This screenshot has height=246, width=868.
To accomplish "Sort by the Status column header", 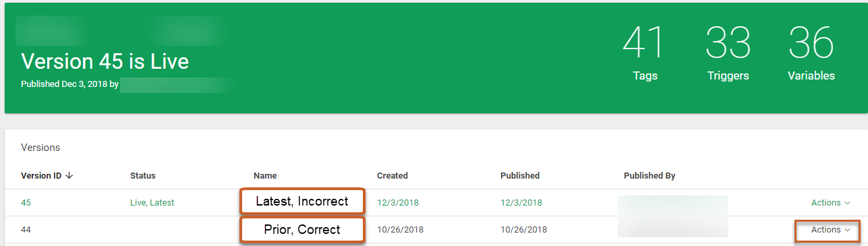I will click(x=143, y=176).
